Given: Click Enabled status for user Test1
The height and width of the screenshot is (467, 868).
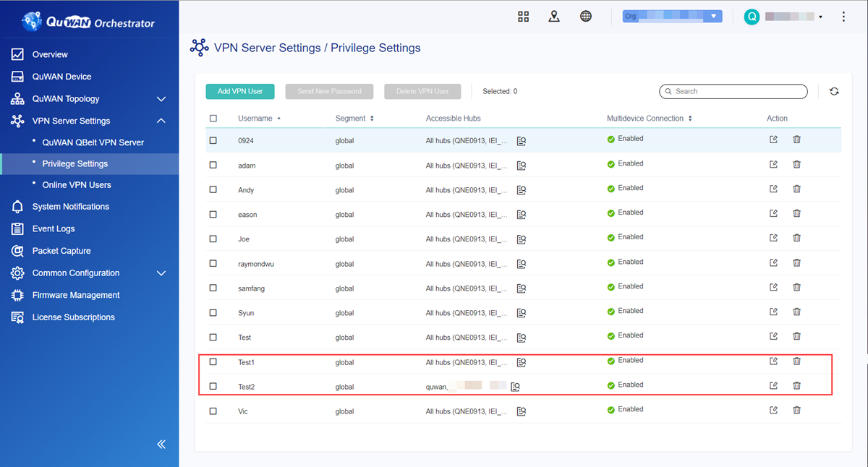Looking at the screenshot, I should point(625,360).
